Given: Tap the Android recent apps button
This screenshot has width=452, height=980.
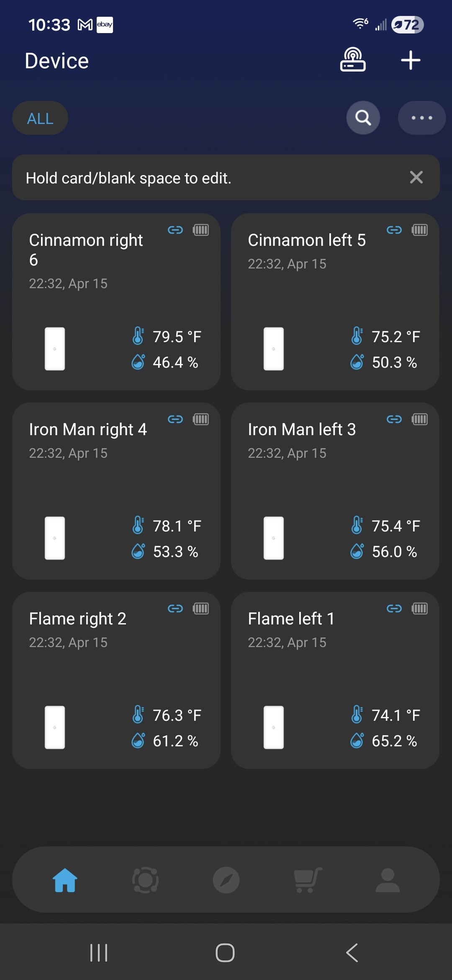Looking at the screenshot, I should click(x=99, y=953).
